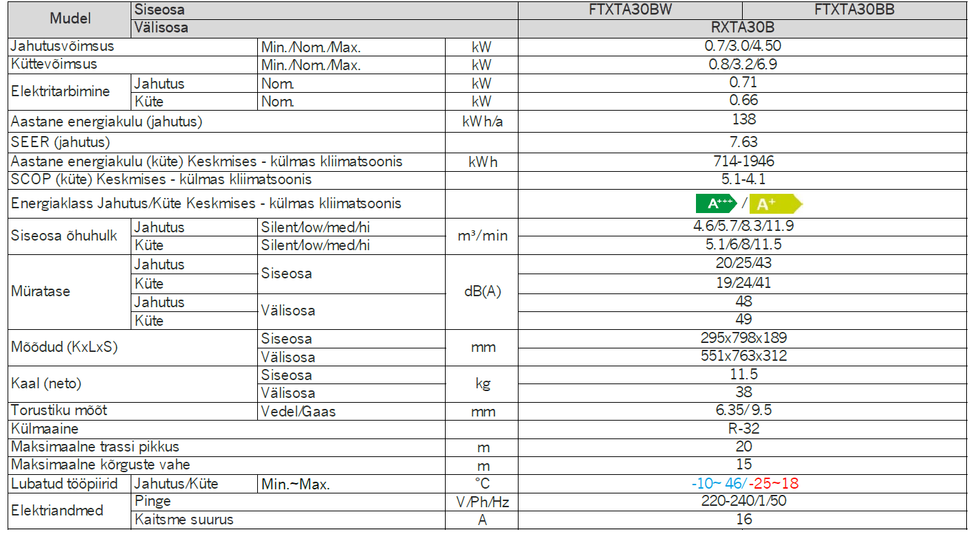Click the blue -10~ 46 cooling range
980x534 pixels.
click(x=717, y=483)
